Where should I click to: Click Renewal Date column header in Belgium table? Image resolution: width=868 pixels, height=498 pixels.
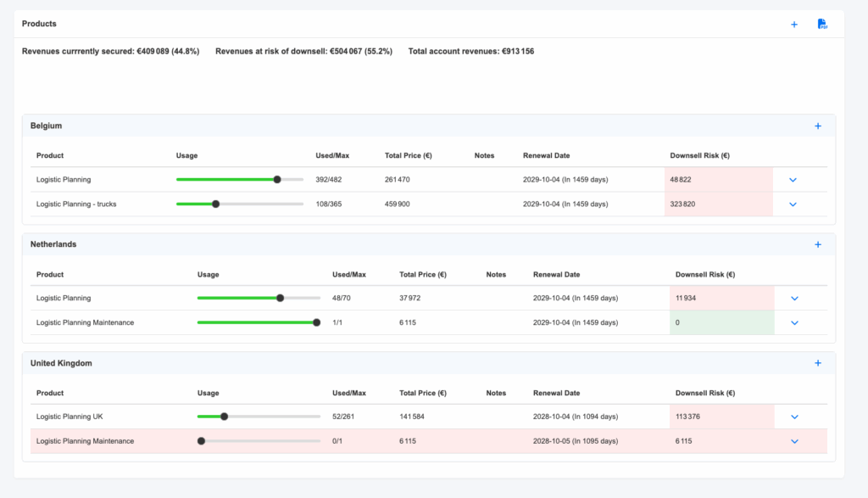546,156
